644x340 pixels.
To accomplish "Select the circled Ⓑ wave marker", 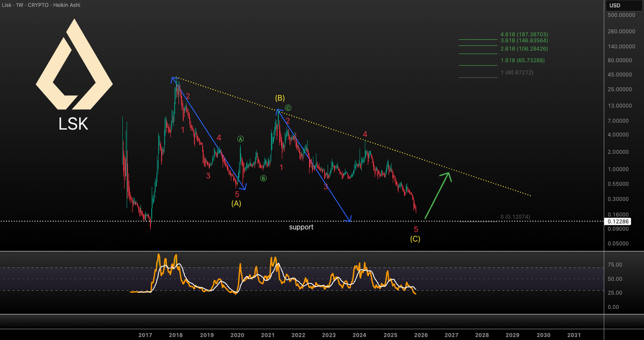I will [x=263, y=178].
